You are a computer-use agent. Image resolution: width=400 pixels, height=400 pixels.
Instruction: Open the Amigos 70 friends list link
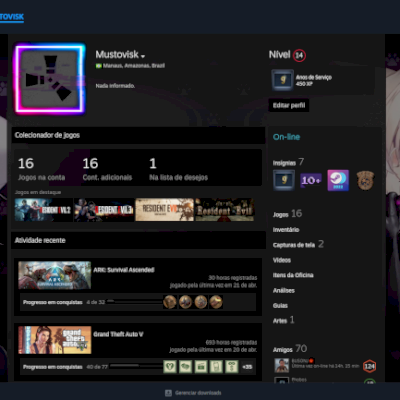290,349
